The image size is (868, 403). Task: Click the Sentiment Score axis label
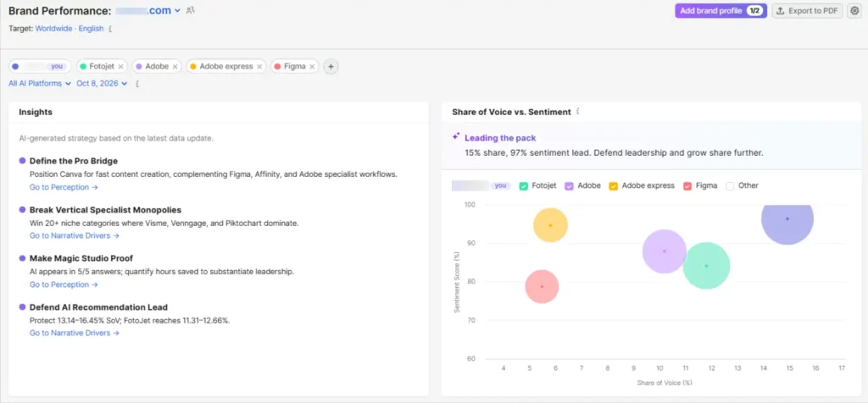(x=457, y=283)
